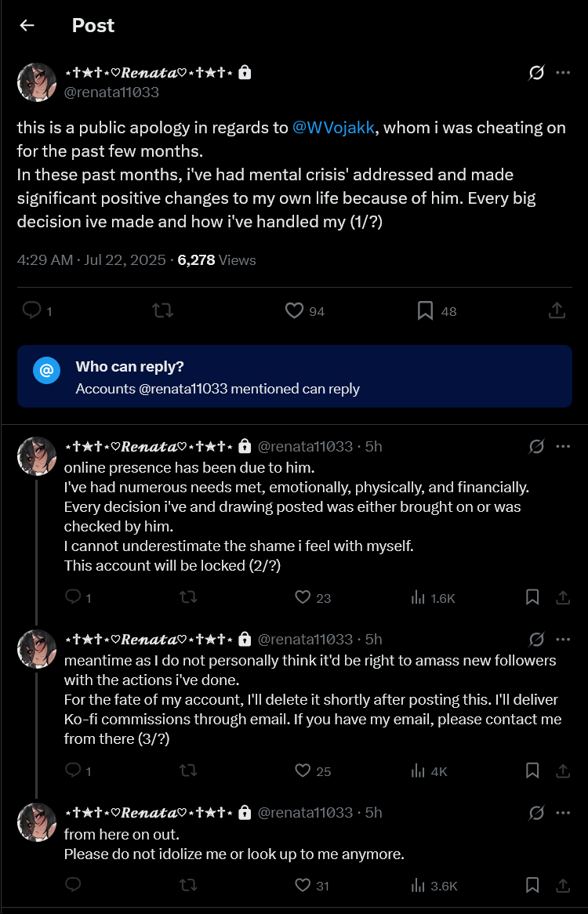Click the 'Who can reply?' info banner
This screenshot has width=588, height=914.
click(294, 376)
